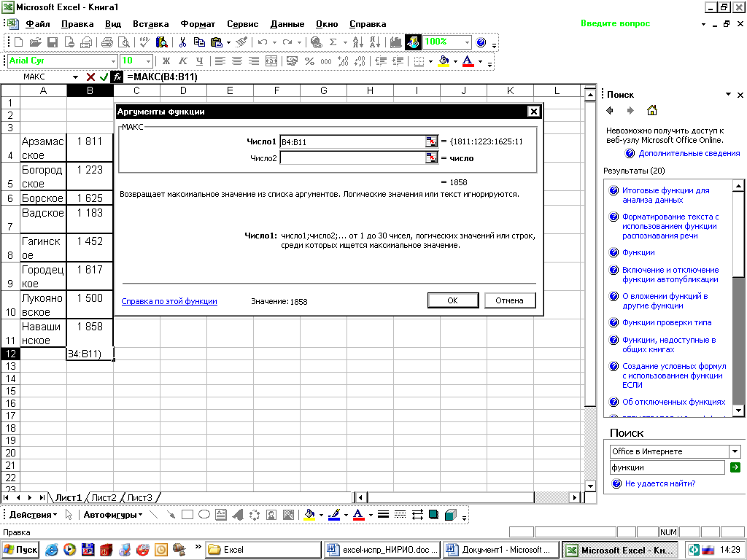This screenshot has width=747, height=560.
Task: Click the Percent Style icon
Action: pyautogui.click(x=309, y=61)
